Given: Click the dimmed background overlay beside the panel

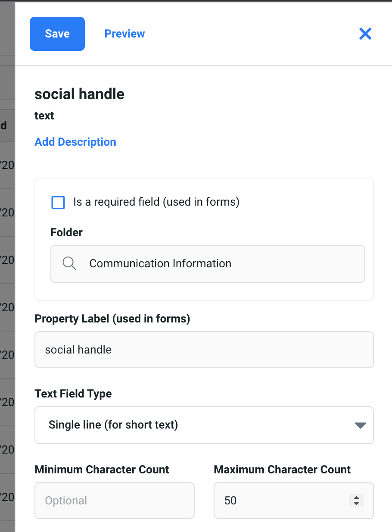Looking at the screenshot, I should (x=7, y=259).
